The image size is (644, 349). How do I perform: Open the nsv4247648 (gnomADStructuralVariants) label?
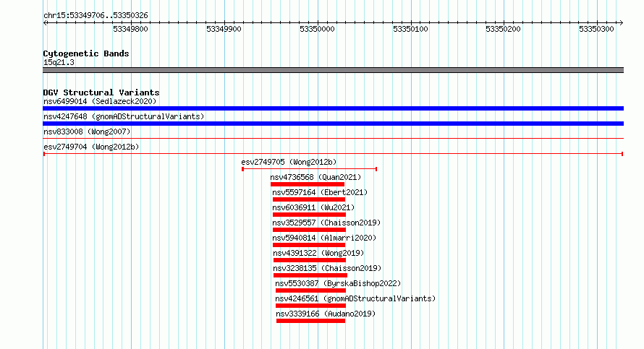124,116
